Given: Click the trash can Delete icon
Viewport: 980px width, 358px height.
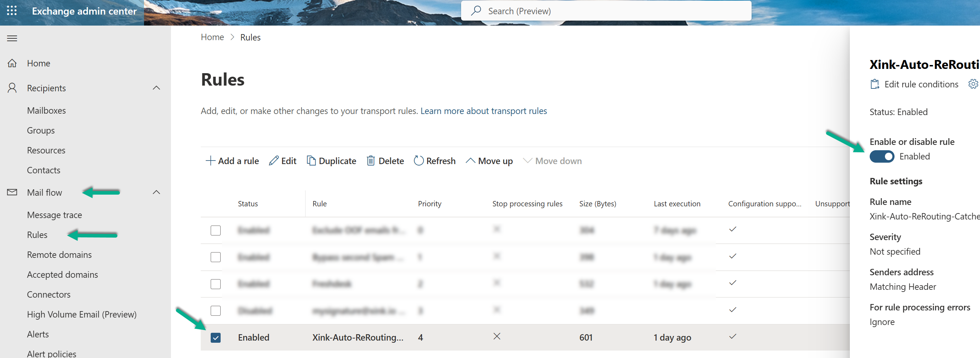Looking at the screenshot, I should pyautogui.click(x=371, y=161).
